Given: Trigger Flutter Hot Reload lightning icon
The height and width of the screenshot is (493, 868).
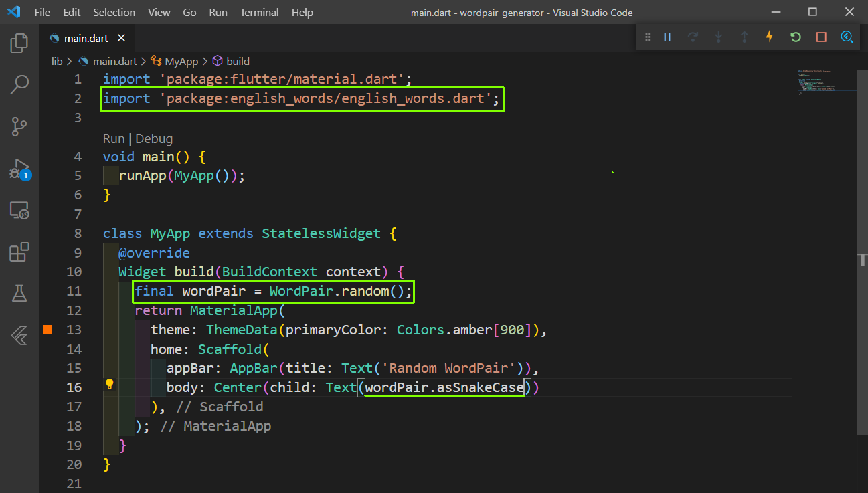Looking at the screenshot, I should (770, 37).
